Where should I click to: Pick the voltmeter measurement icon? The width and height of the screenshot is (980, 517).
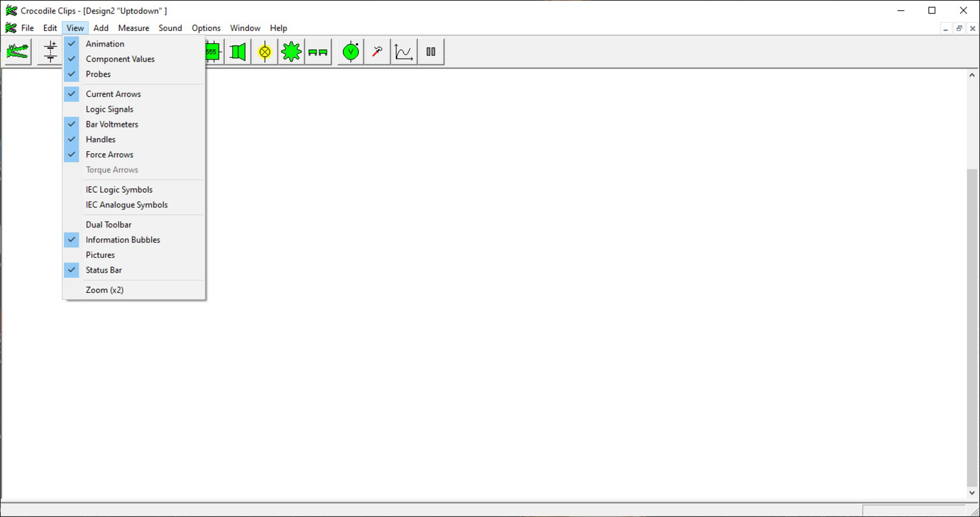[x=349, y=51]
